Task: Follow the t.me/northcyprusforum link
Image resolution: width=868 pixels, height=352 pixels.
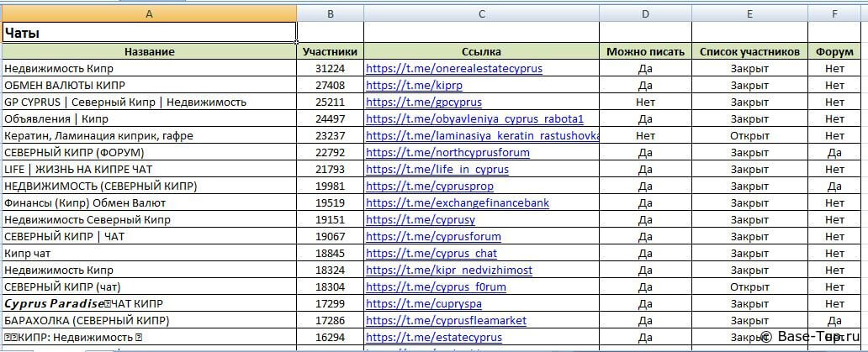Action: click(448, 153)
